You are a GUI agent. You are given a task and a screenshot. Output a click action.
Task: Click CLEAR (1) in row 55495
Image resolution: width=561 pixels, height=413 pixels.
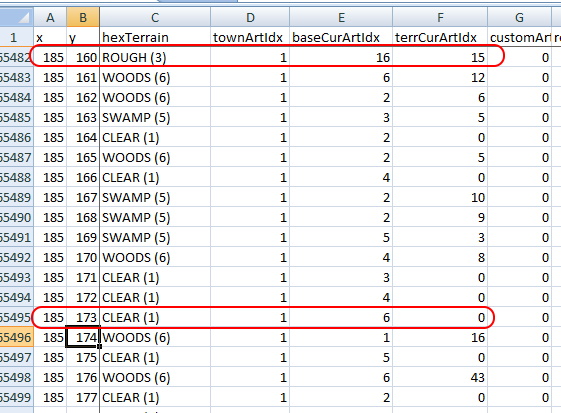(155, 317)
